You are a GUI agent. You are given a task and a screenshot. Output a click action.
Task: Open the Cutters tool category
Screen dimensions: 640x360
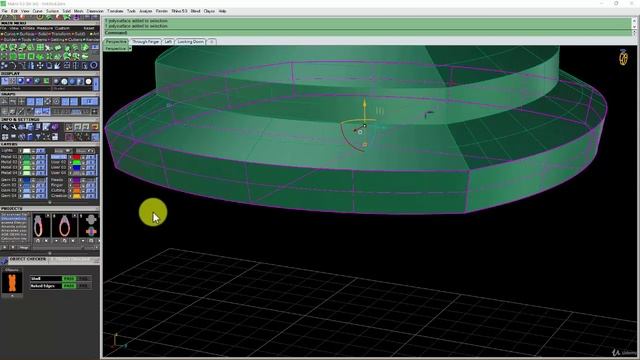click(x=75, y=40)
